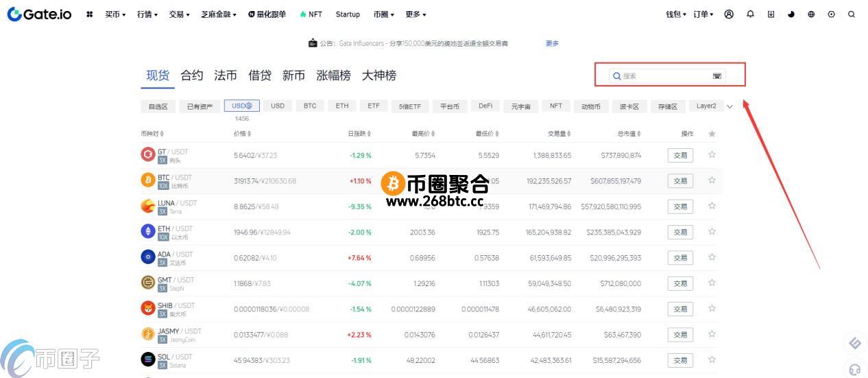Open the 量化跟单 navigation link

click(x=267, y=14)
